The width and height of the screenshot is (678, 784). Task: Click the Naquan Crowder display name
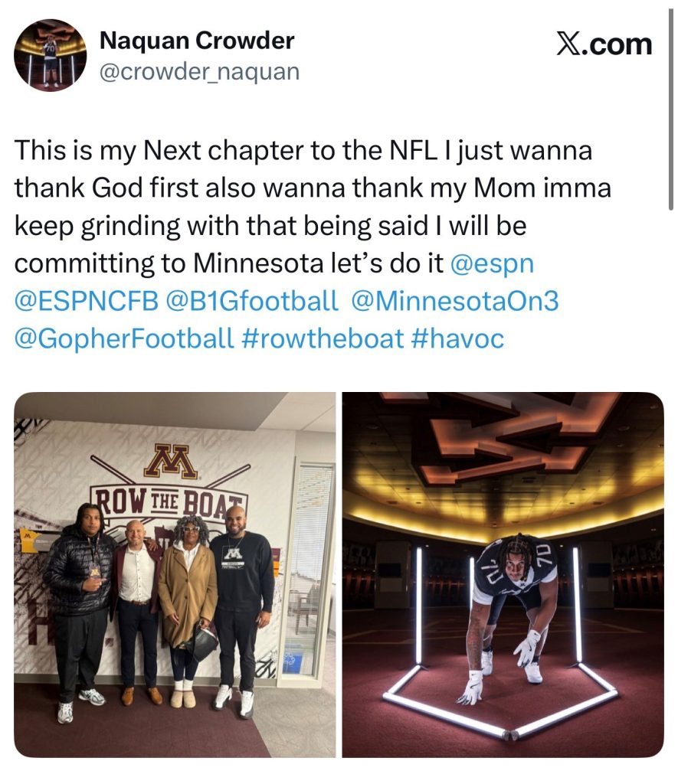[197, 41]
